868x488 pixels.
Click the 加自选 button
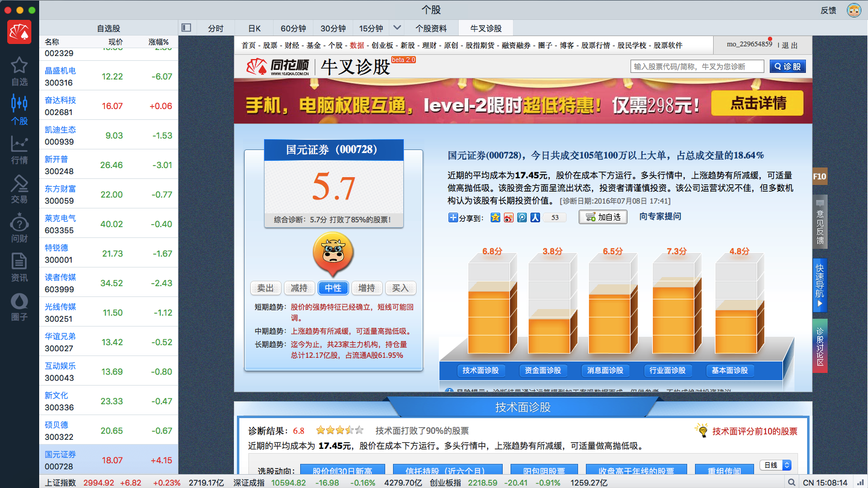pyautogui.click(x=603, y=217)
